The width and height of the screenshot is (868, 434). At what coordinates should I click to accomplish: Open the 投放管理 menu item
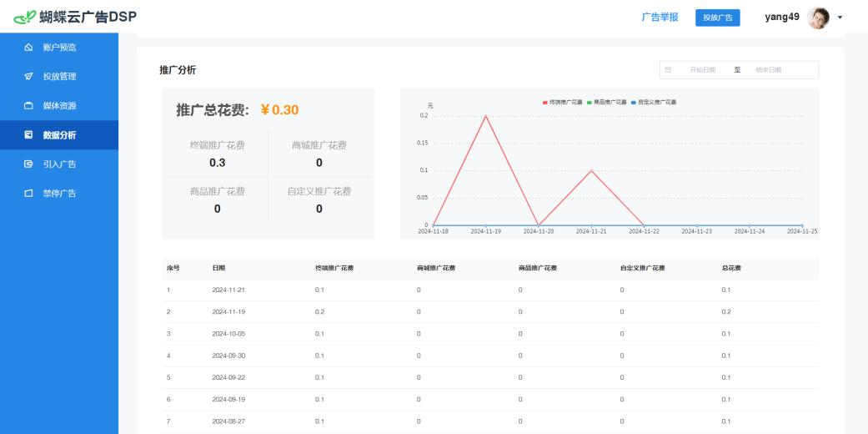(x=59, y=77)
